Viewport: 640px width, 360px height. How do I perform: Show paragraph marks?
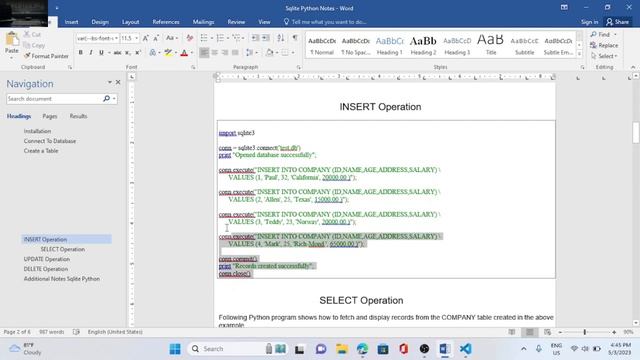295,38
